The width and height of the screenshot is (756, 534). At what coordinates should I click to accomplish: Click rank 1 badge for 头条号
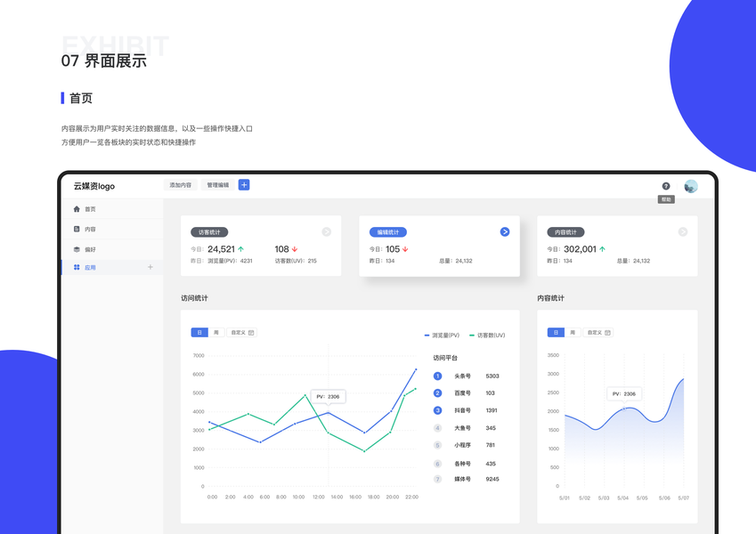pos(438,376)
